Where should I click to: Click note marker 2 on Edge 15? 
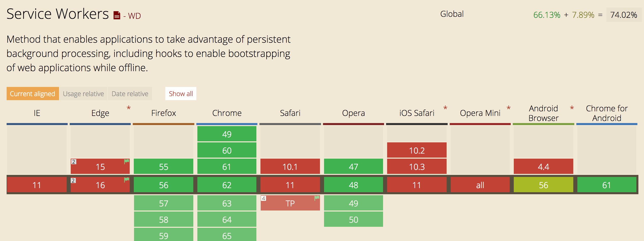pos(74,162)
